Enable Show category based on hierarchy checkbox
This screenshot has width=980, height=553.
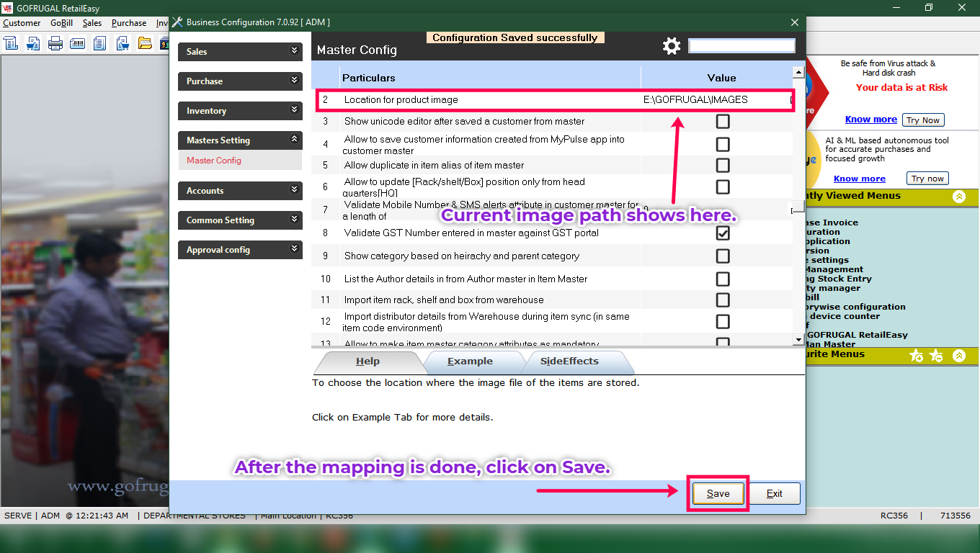723,256
